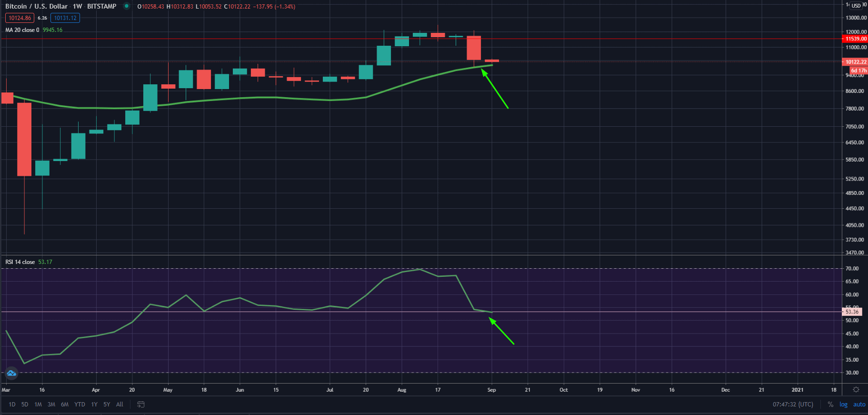The width and height of the screenshot is (868, 415).
Task: Select the 1Y time range
Action: [x=94, y=405]
